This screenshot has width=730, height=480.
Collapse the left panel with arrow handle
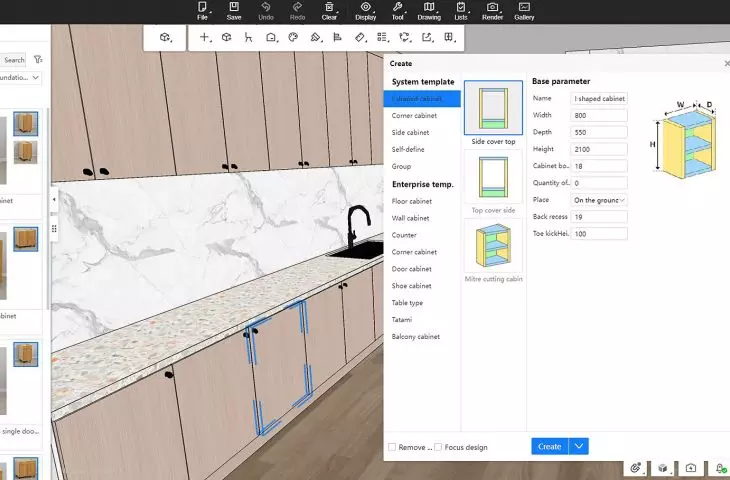54,199
